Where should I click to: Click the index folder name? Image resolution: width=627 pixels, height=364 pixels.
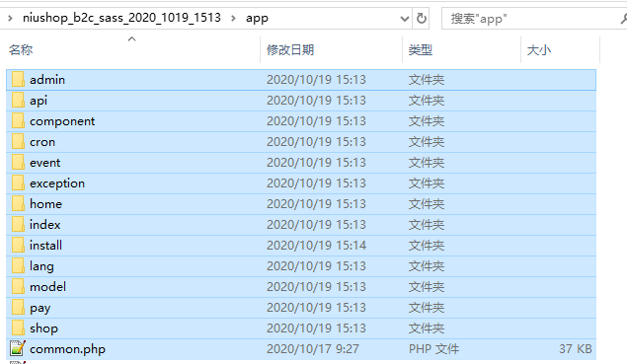click(44, 225)
